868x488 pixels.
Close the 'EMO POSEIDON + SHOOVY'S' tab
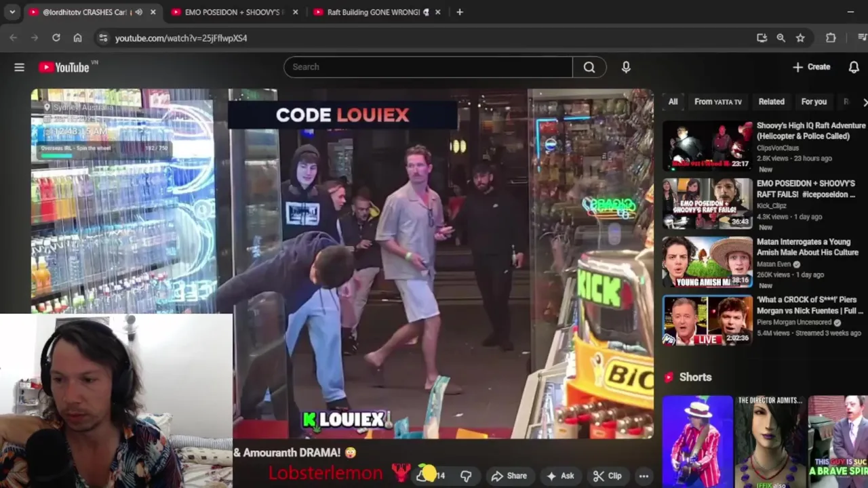[x=296, y=12]
